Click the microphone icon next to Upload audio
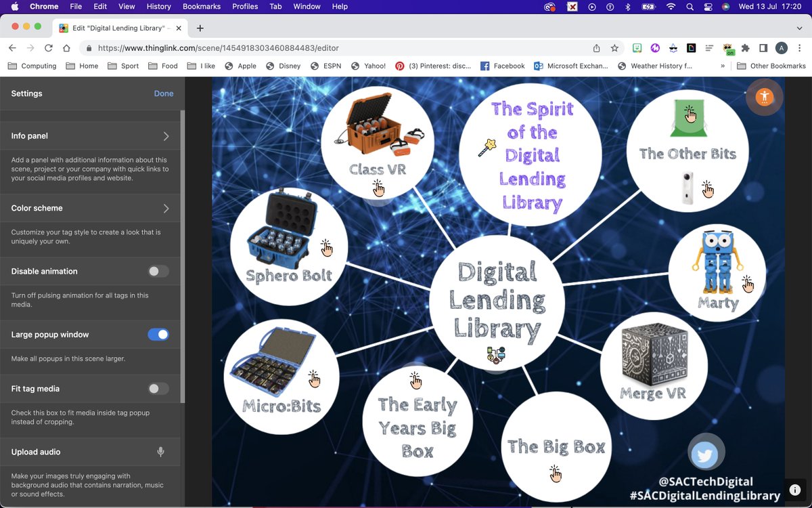The image size is (812, 508). tap(160, 452)
